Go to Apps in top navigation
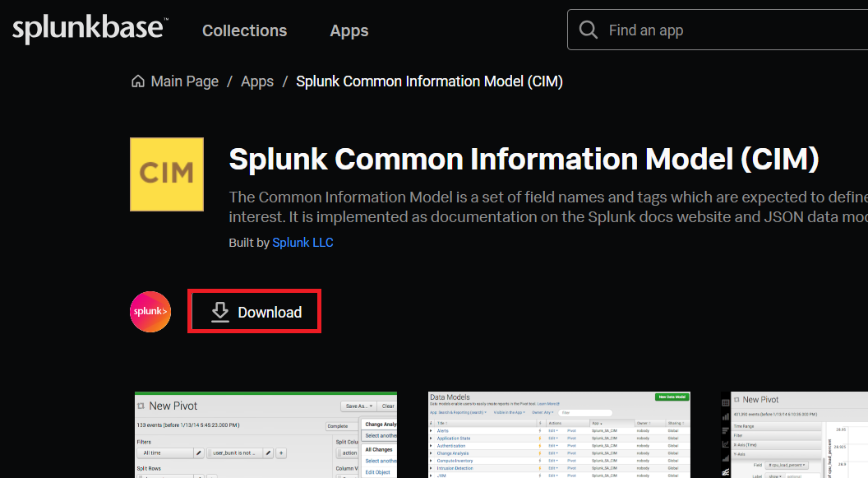868x478 pixels. (349, 30)
